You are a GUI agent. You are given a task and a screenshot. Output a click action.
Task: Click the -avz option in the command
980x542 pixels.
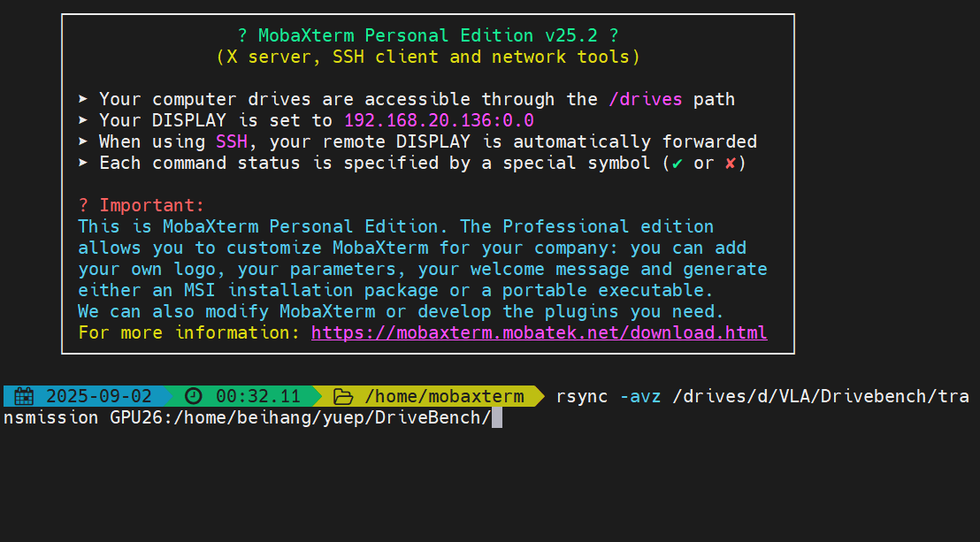click(x=640, y=396)
